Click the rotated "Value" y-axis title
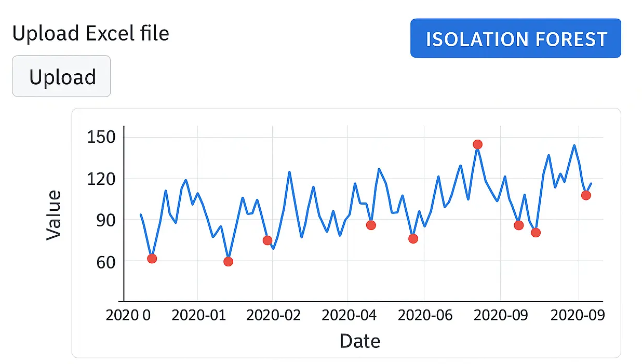 [53, 215]
